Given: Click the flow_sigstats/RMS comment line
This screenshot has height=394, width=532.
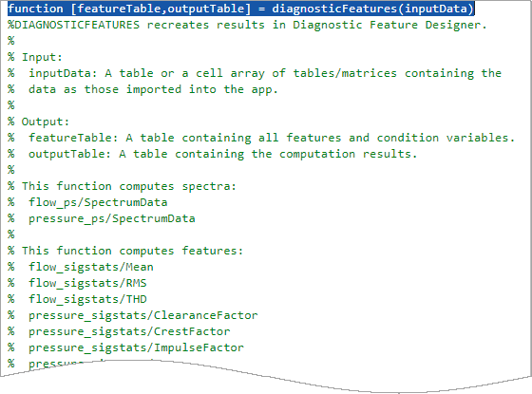Looking at the screenshot, I should 77,283.
